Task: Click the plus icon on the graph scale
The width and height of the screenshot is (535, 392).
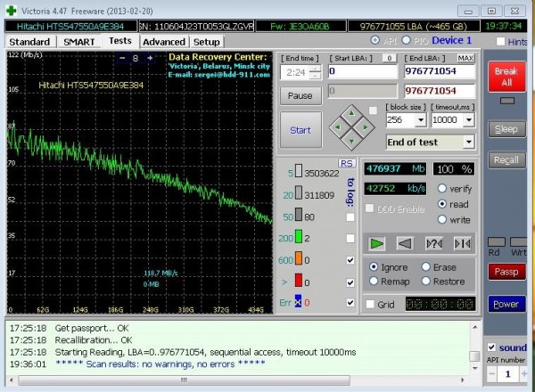Action: [x=149, y=58]
